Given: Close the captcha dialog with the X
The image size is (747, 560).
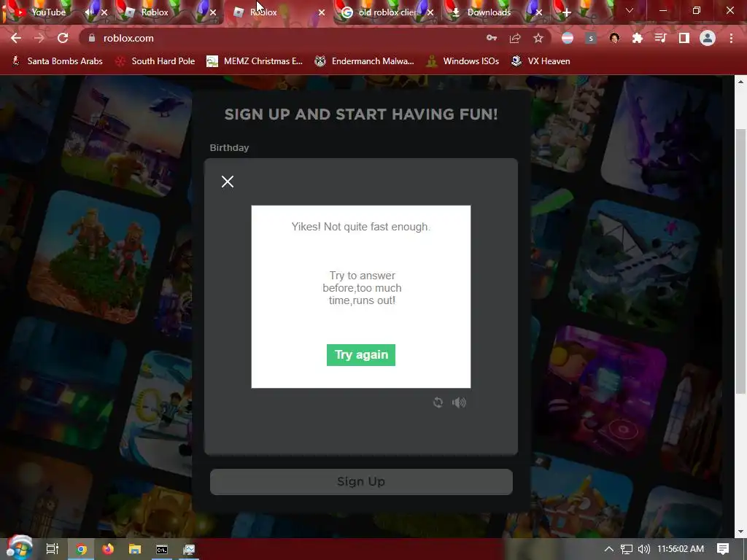Looking at the screenshot, I should tap(228, 182).
